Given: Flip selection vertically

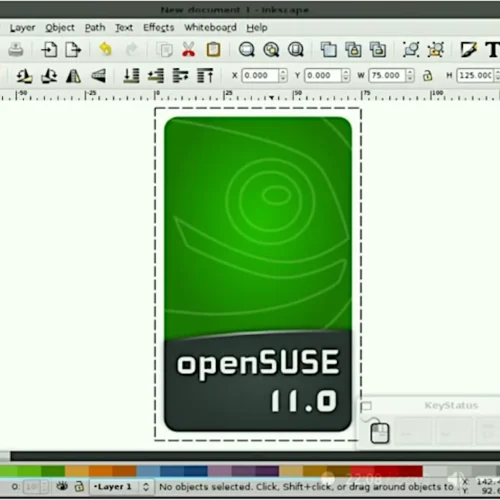Looking at the screenshot, I should [98, 76].
